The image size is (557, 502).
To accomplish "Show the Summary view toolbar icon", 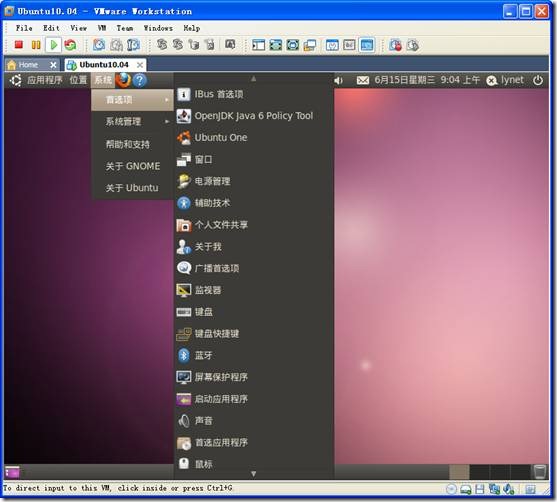I will (x=332, y=45).
